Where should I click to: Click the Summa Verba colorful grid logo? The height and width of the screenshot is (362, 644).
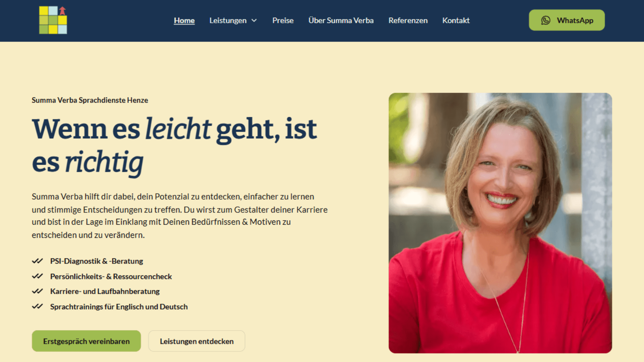[x=53, y=20]
